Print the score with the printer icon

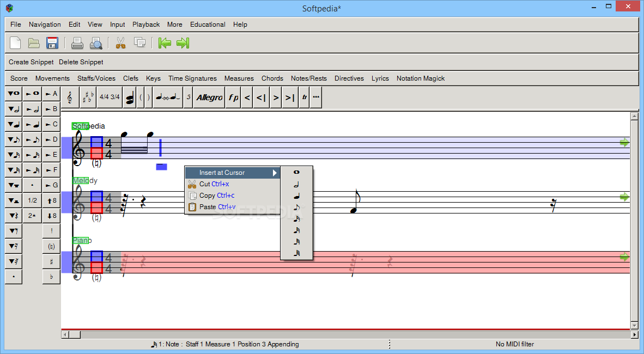(77, 42)
